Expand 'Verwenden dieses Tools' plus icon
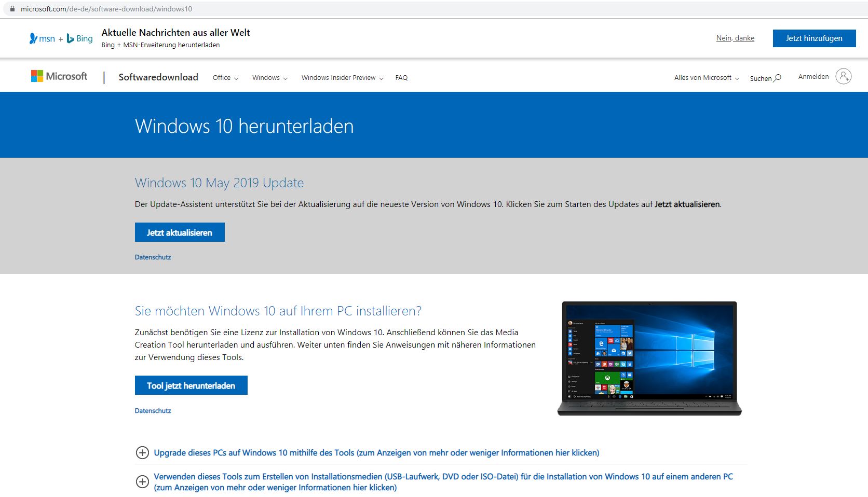The image size is (868, 497). (142, 482)
